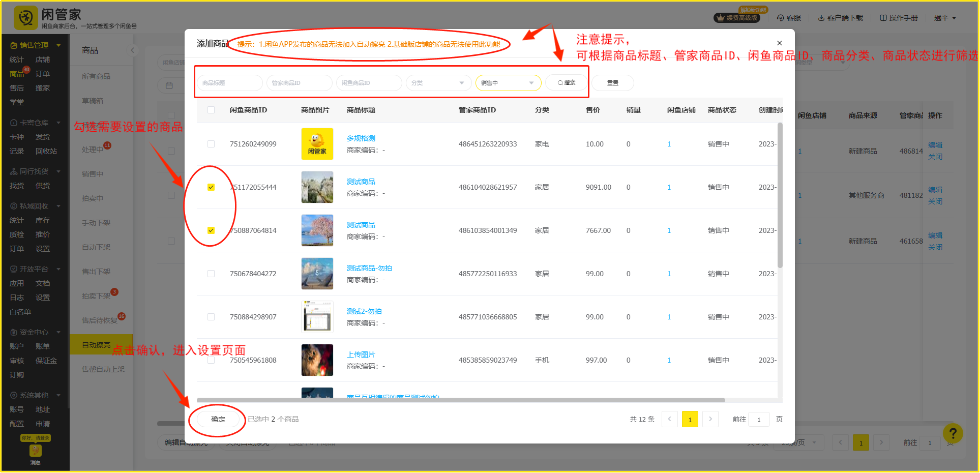Image resolution: width=980 pixels, height=473 pixels.
Task: Open the 消息 icon in sidebar
Action: [35, 452]
